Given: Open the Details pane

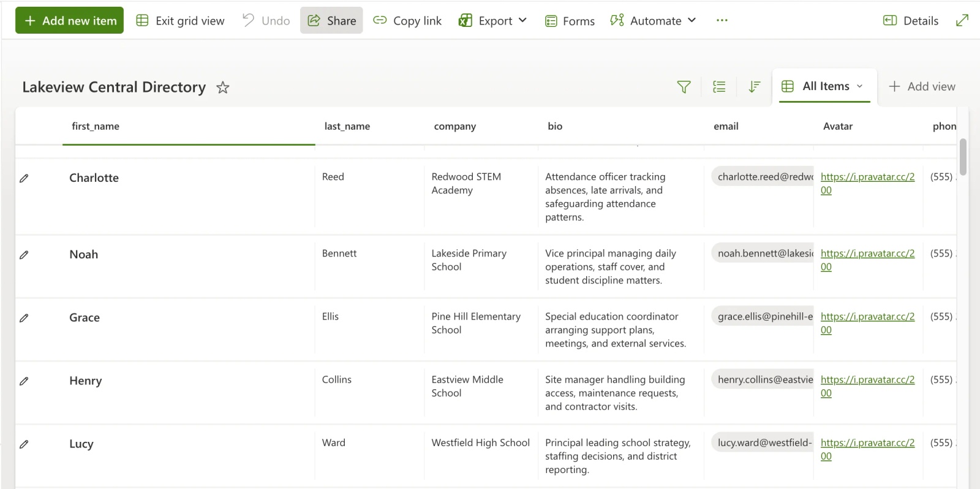Looking at the screenshot, I should click(x=911, y=20).
